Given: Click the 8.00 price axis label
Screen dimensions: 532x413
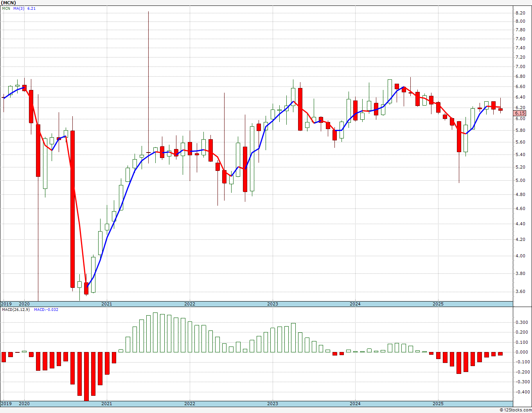Looking at the screenshot, I should coord(520,21).
